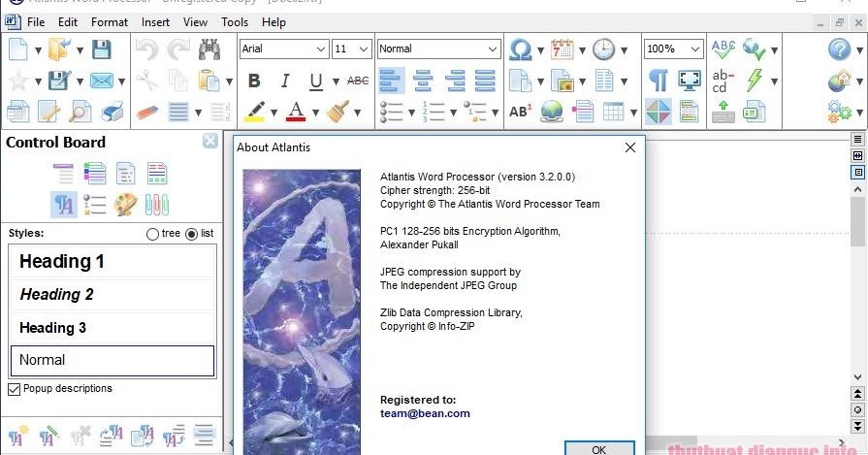The width and height of the screenshot is (868, 455).
Task: Click the hyphenation ab-cd icon
Action: click(x=723, y=81)
